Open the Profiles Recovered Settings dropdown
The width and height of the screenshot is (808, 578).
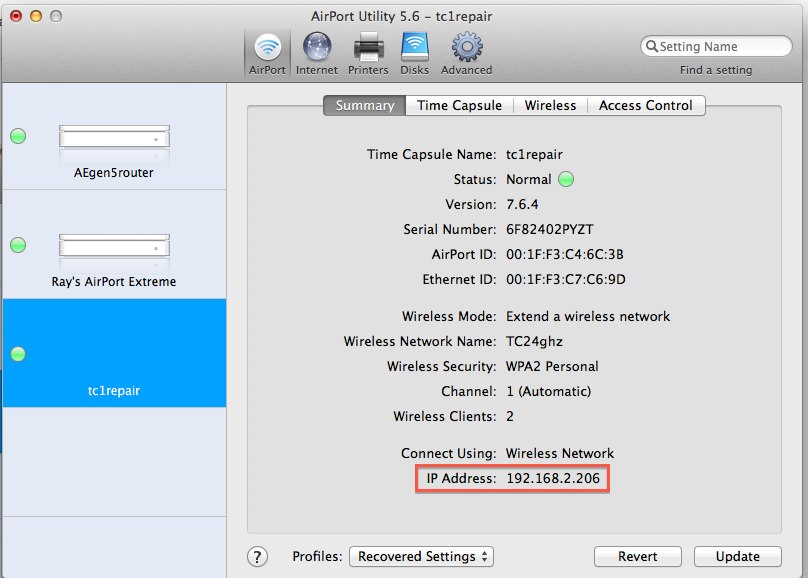pyautogui.click(x=422, y=556)
